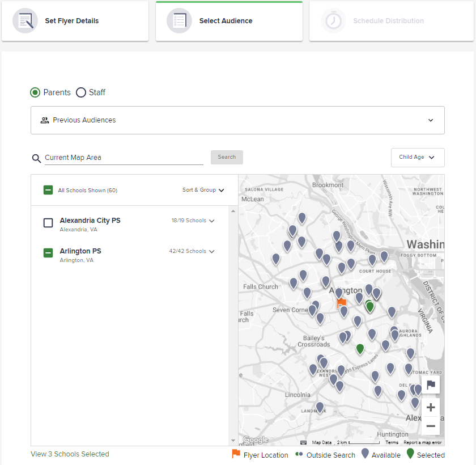Screen dimensions: 476x465
Task: Check the Alexandria City PS checkbox
Action: tap(48, 223)
